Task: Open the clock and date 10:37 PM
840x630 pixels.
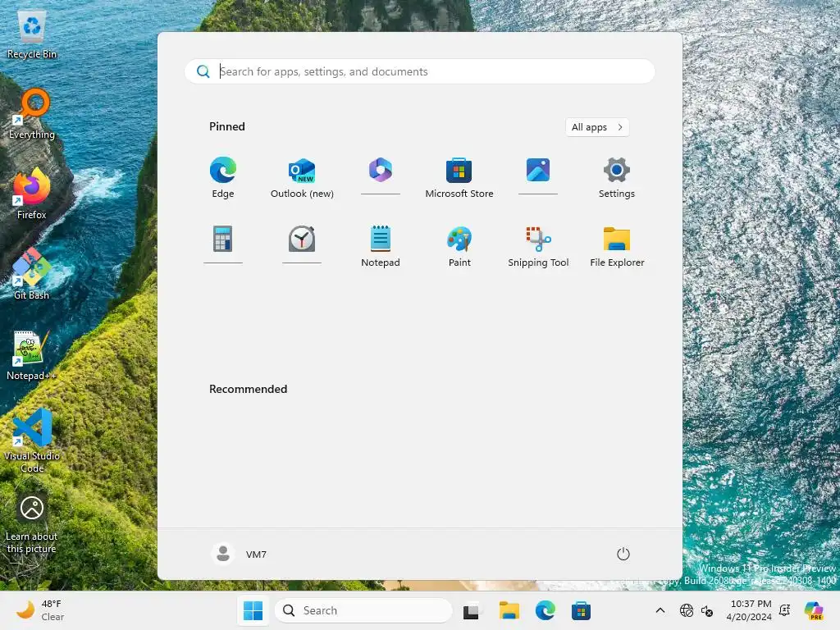Action: (x=749, y=610)
